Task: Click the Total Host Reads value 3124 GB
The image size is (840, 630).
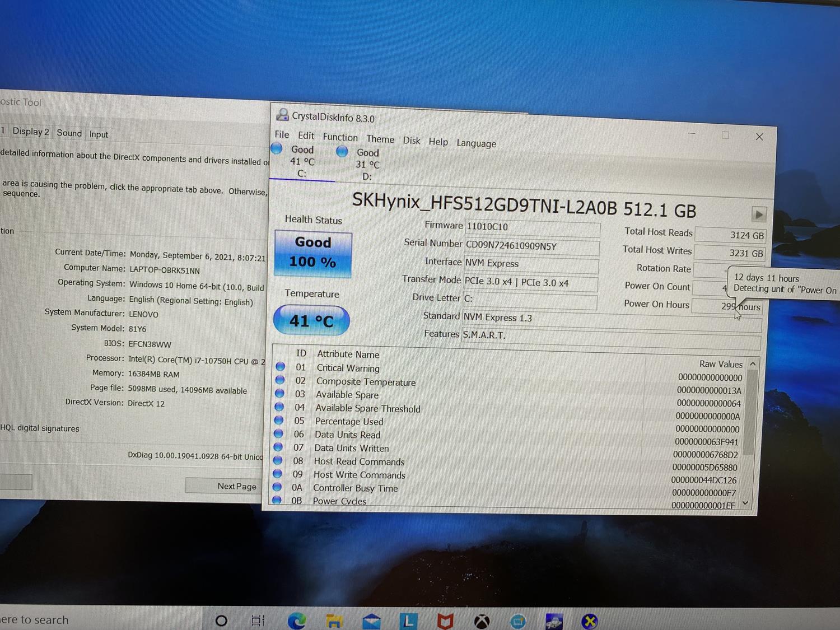Action: pos(730,235)
